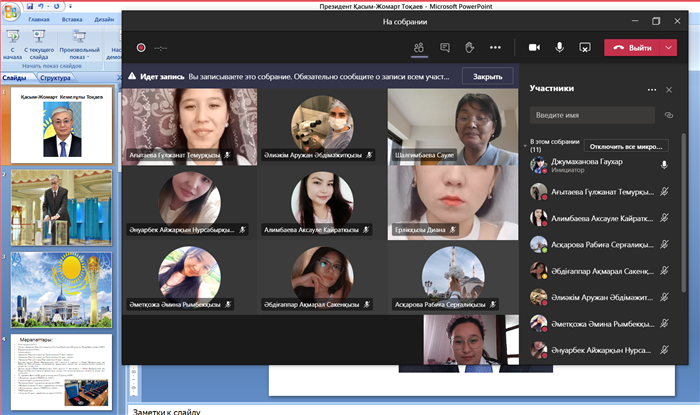The image size is (700, 415).
Task: Click the copy invite link icon
Action: point(668,116)
